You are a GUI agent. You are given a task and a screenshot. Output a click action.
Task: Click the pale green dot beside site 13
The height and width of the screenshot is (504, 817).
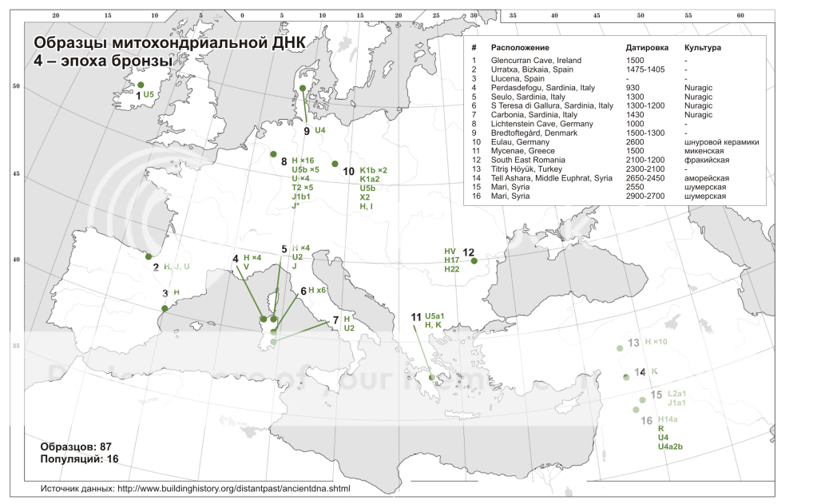[619, 347]
